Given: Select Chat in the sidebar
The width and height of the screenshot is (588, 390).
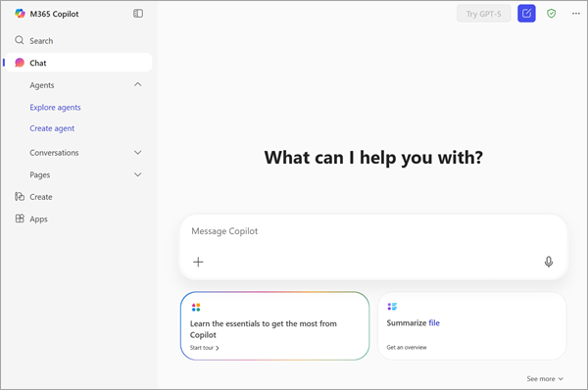Looking at the screenshot, I should [78, 63].
